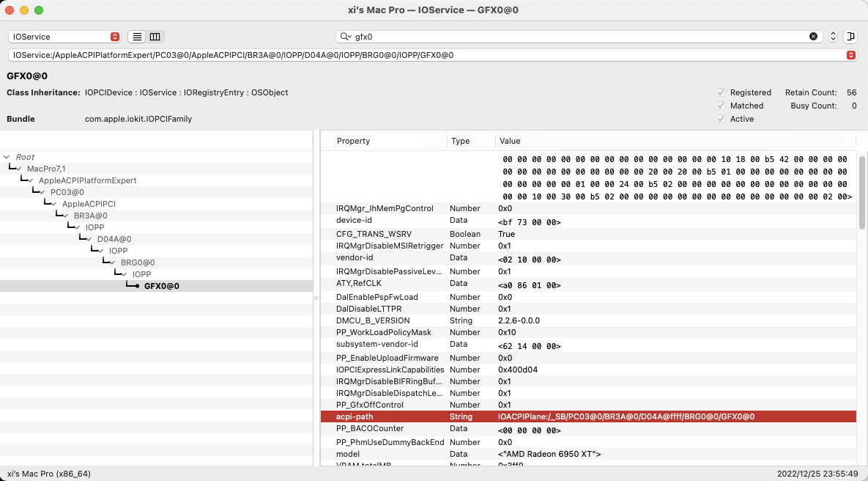The height and width of the screenshot is (481, 868).
Task: Collapse the MacPro7,1 tree node
Action: coord(20,169)
